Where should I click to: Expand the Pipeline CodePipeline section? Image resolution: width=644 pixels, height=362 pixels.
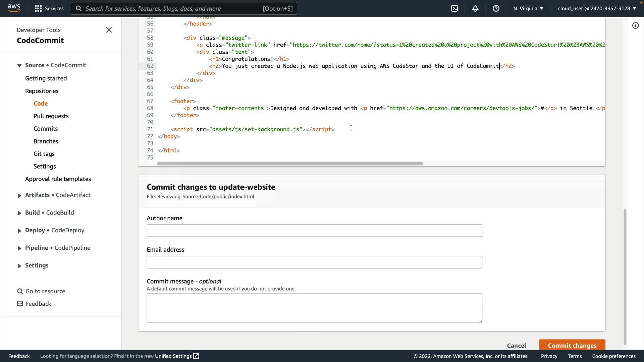(x=19, y=248)
